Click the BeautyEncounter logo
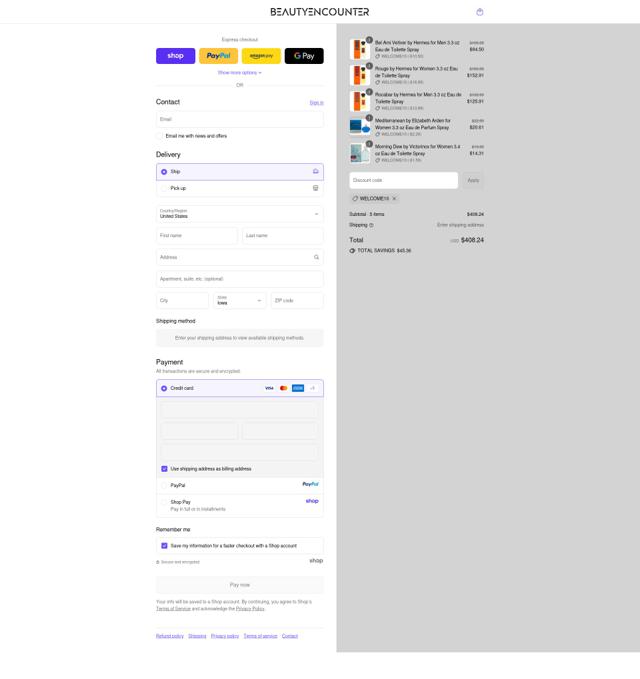640x679 pixels. [320, 12]
